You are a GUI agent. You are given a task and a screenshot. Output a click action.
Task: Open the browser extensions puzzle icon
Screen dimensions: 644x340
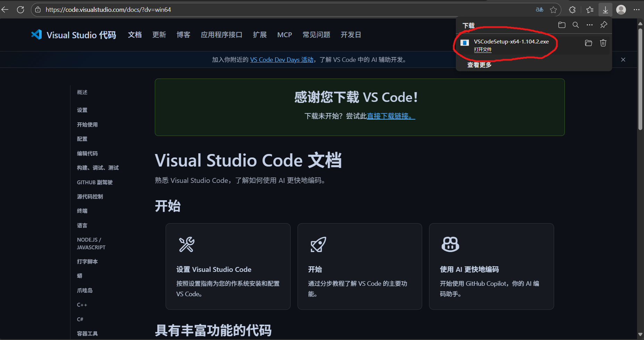(x=572, y=10)
